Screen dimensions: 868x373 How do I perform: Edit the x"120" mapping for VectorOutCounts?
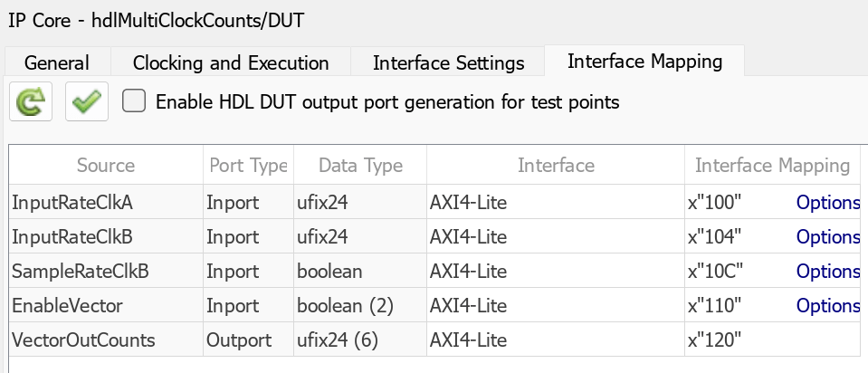coord(715,340)
